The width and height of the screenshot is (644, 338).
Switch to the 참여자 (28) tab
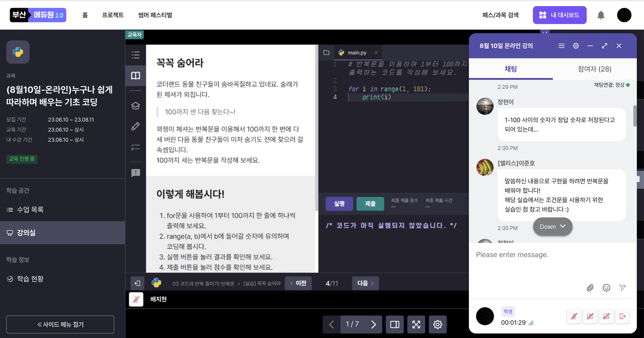click(x=594, y=69)
